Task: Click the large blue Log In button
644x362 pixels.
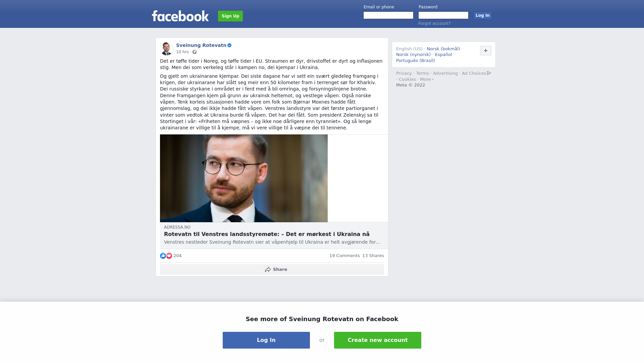Action: [266, 340]
